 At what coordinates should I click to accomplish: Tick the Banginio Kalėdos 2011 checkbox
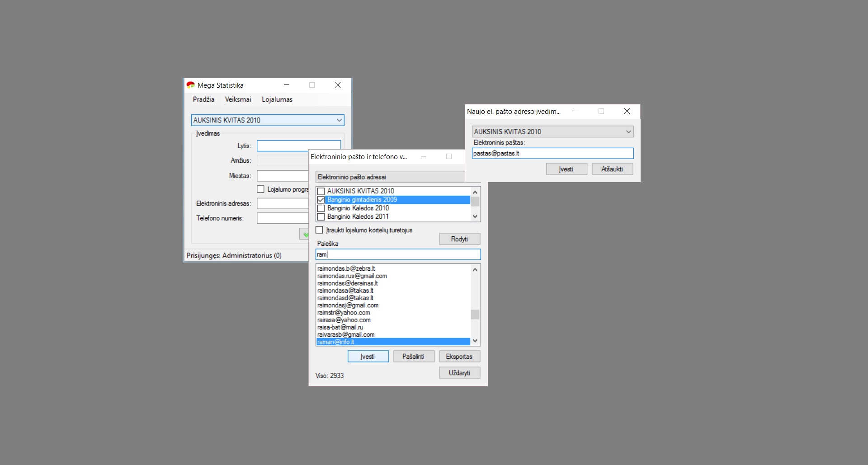click(x=321, y=217)
